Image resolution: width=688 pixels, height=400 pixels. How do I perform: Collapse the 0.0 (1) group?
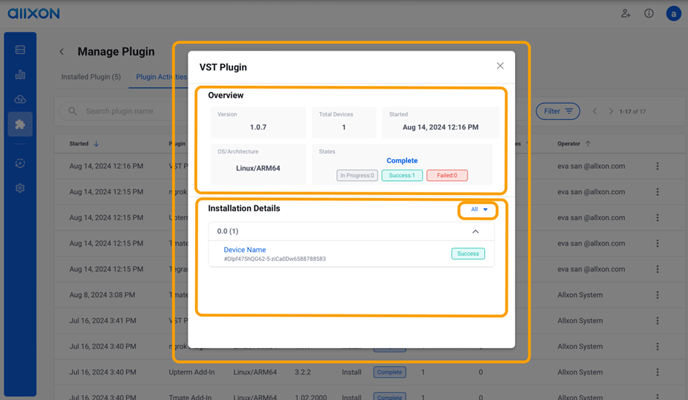(475, 232)
